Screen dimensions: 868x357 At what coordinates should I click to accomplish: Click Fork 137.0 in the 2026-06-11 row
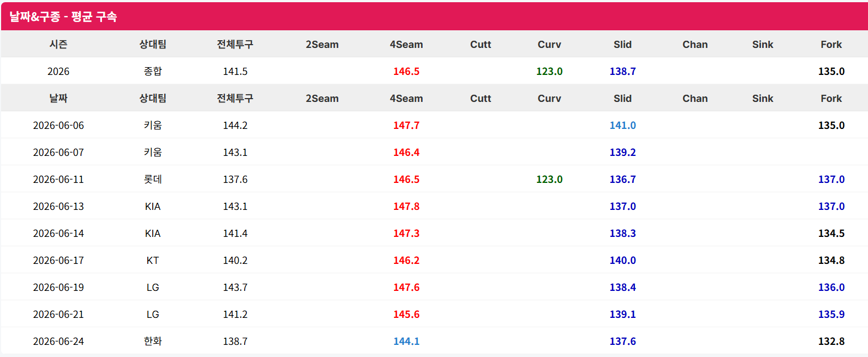[x=831, y=180]
